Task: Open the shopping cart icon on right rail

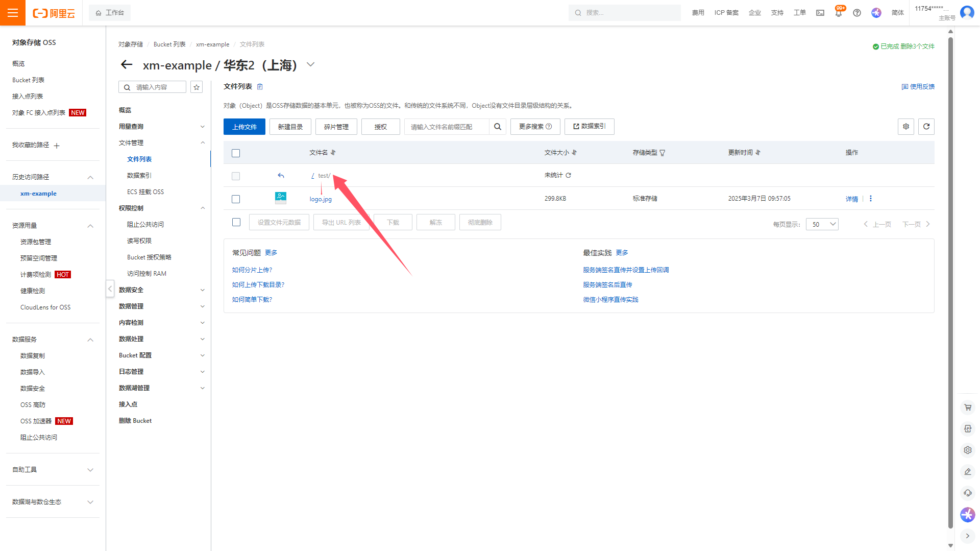Action: [967, 408]
